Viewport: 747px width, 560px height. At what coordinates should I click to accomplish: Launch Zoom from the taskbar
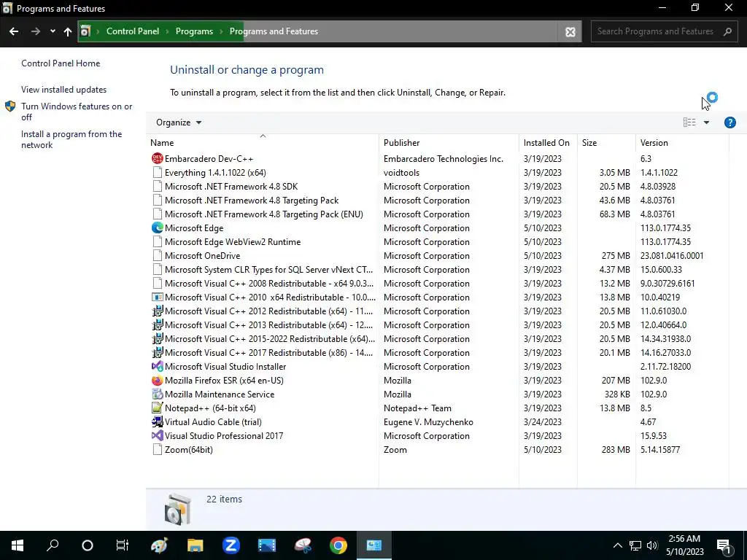[231, 545]
